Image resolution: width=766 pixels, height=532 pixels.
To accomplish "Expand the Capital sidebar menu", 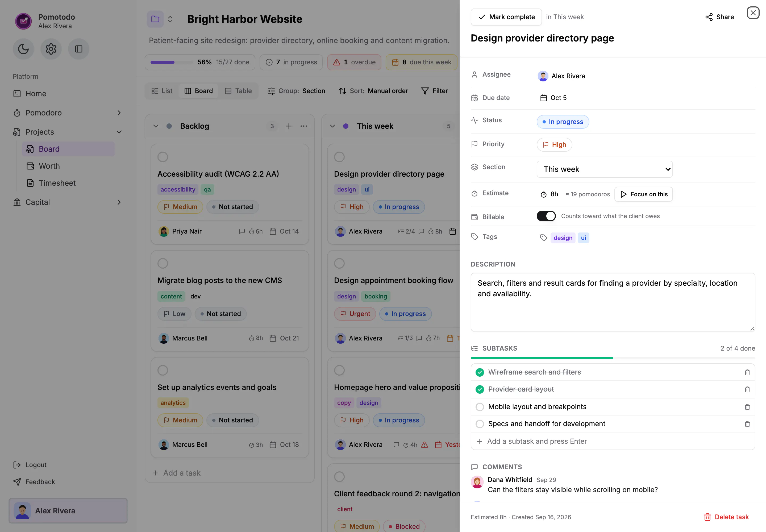I will [68, 202].
